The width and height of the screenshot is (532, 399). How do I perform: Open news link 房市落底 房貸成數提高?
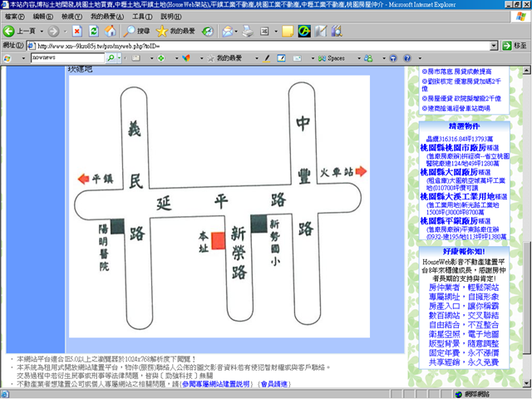click(456, 71)
